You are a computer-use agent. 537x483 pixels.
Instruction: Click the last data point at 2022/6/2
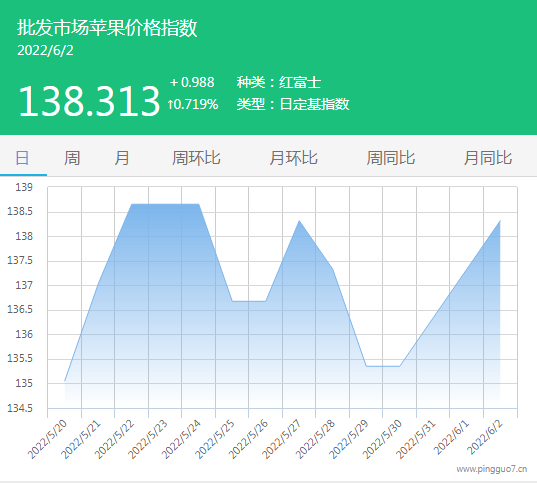(500, 221)
